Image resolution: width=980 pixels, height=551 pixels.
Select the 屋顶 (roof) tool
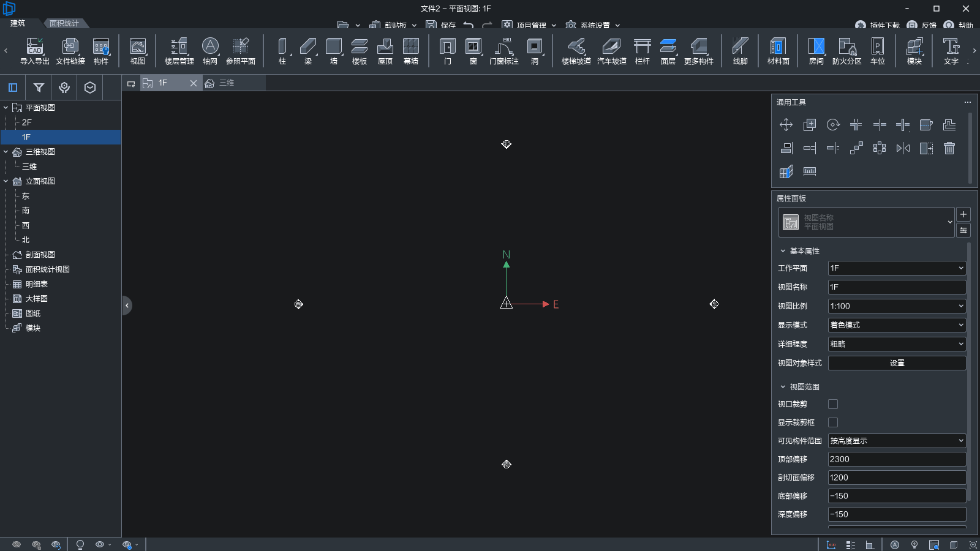385,51
